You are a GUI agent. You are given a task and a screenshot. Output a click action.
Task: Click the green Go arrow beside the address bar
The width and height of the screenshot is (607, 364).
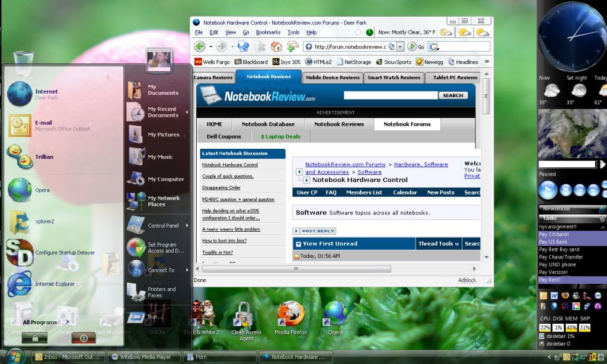[x=411, y=46]
